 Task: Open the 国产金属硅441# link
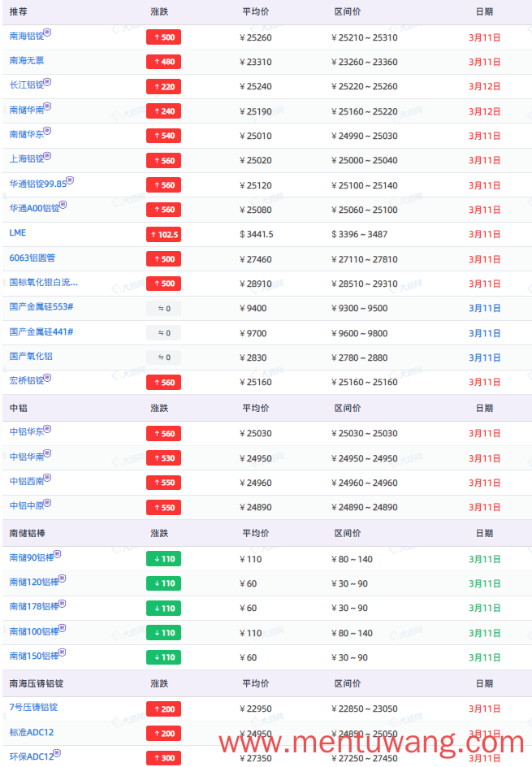pos(41,331)
